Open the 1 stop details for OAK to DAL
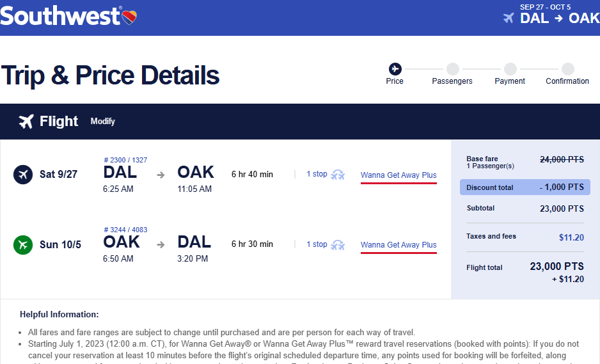Image resolution: width=600 pixels, height=364 pixels. (317, 244)
